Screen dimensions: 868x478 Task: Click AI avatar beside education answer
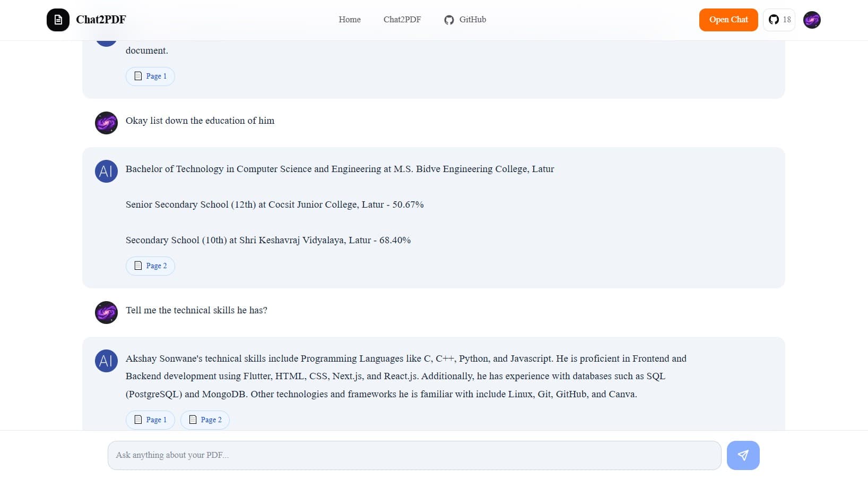tap(106, 171)
